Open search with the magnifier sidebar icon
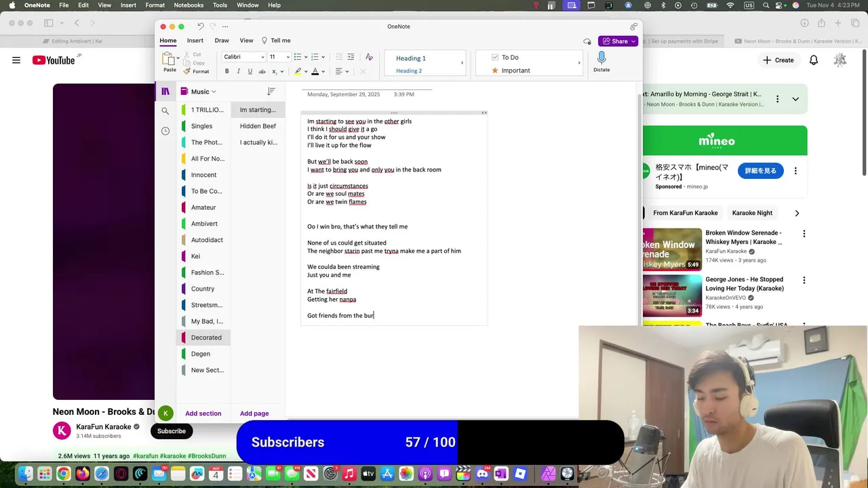 point(165,111)
